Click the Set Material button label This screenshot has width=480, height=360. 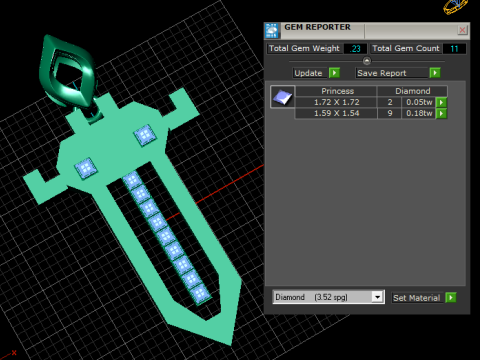click(x=417, y=298)
